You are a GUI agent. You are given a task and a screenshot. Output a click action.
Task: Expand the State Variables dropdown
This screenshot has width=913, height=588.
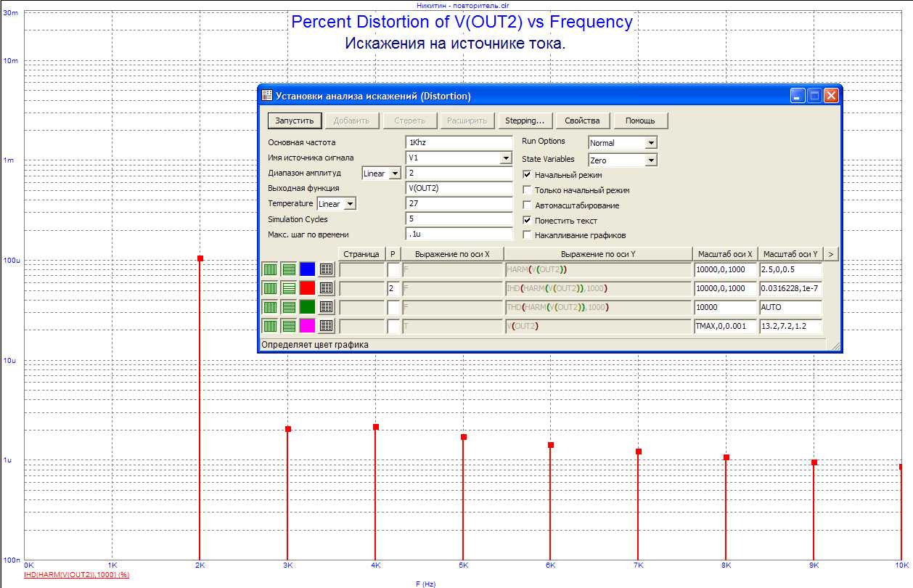[x=650, y=160]
